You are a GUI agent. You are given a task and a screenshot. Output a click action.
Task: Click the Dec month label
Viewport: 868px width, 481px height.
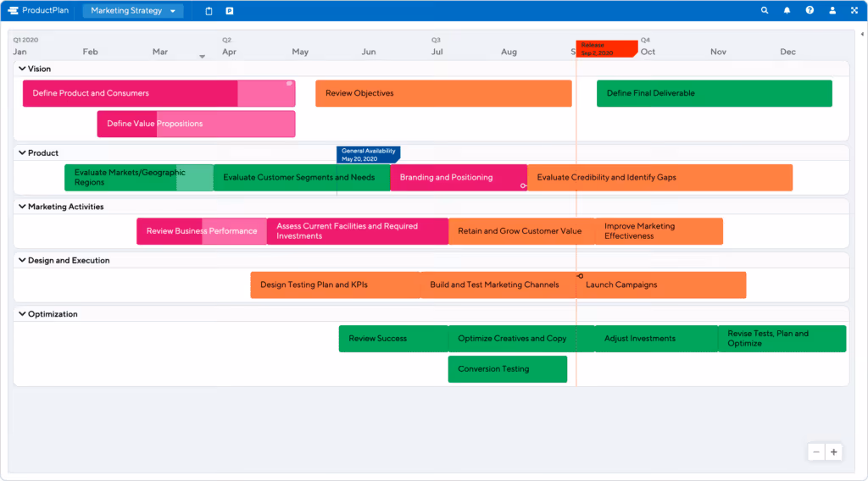coord(787,52)
